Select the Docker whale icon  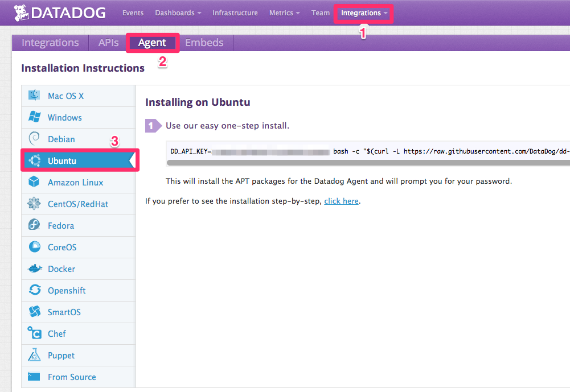click(34, 269)
